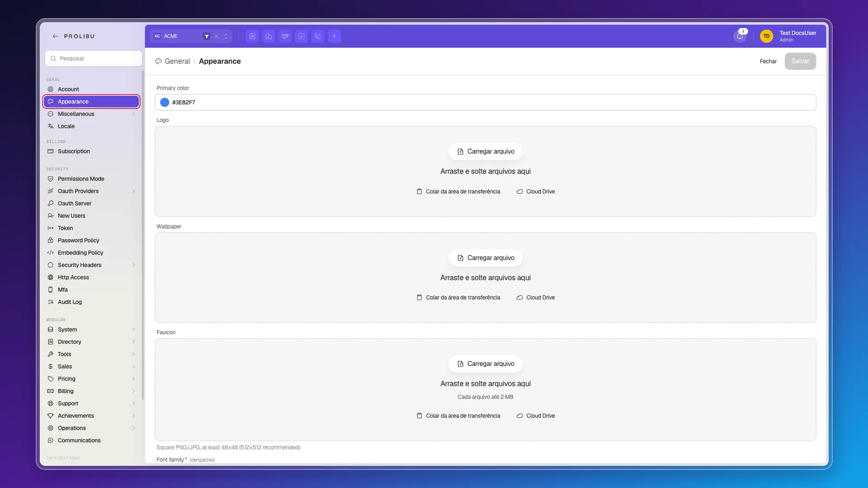Expand the Security Headers chevron
The image size is (868, 488).
pyautogui.click(x=133, y=265)
